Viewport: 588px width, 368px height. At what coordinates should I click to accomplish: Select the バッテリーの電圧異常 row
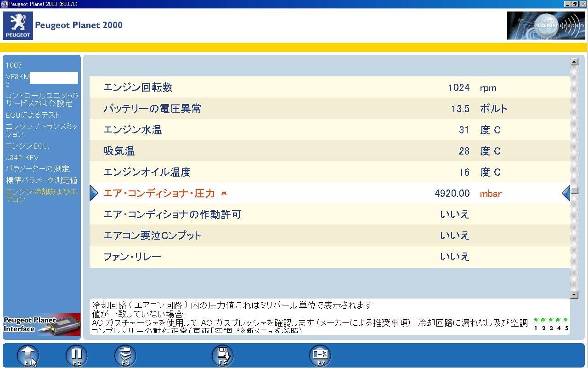click(x=330, y=109)
